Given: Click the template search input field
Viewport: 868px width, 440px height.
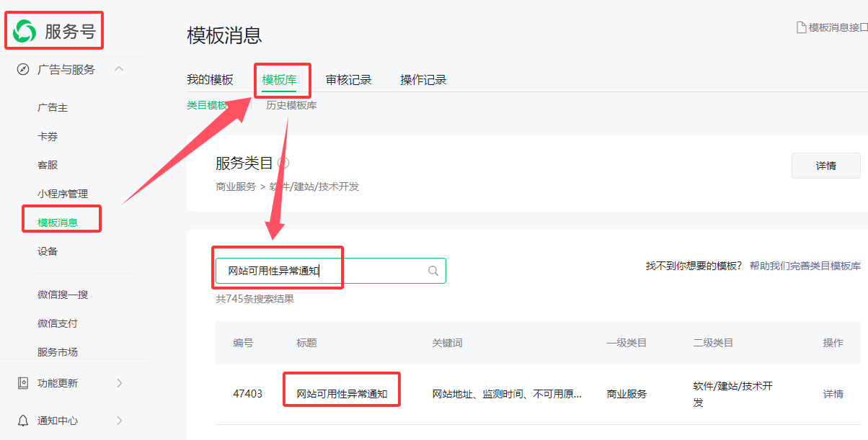Looking at the screenshot, I should pos(331,271).
